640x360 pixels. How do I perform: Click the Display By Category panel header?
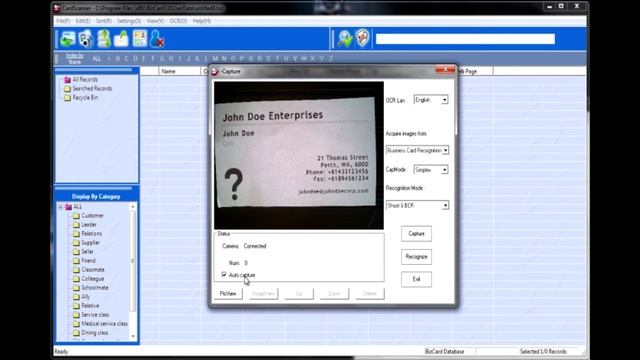click(x=96, y=197)
